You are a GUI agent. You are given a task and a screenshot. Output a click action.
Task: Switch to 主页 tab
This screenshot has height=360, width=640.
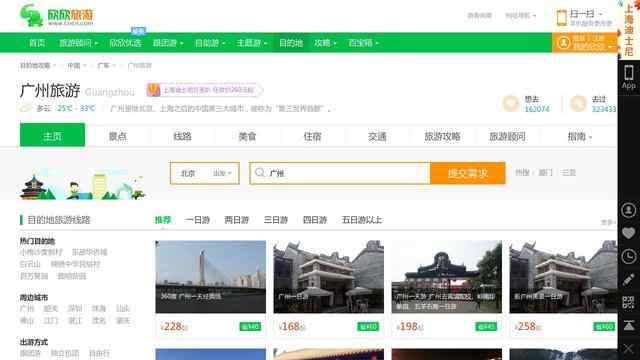(x=52, y=135)
